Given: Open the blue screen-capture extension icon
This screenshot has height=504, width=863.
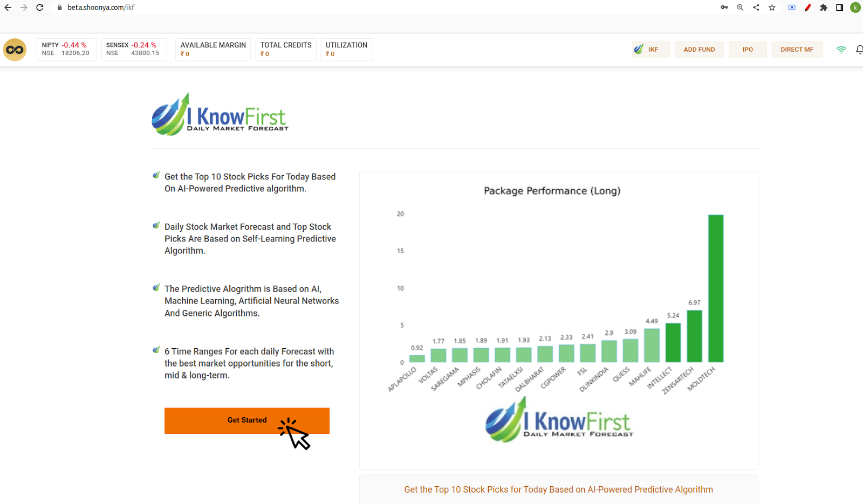Looking at the screenshot, I should (792, 8).
